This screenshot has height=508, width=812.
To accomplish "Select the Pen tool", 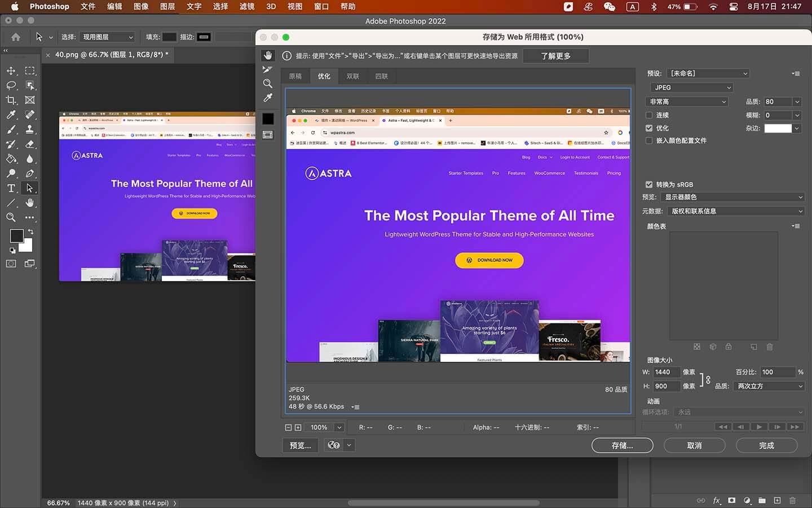I will pos(30,173).
